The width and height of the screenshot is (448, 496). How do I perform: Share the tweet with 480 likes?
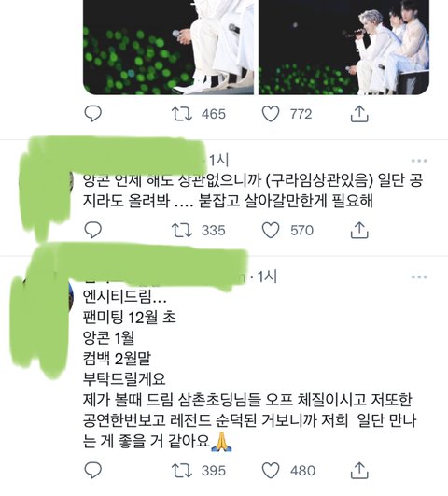359,471
